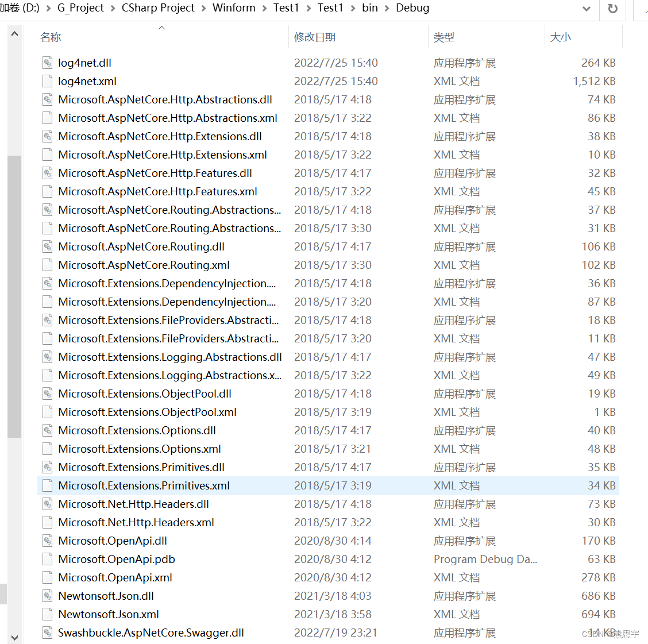Select the Microsoft.AspNetCore.Routing.dll icon
The image size is (648, 644).
[48, 247]
